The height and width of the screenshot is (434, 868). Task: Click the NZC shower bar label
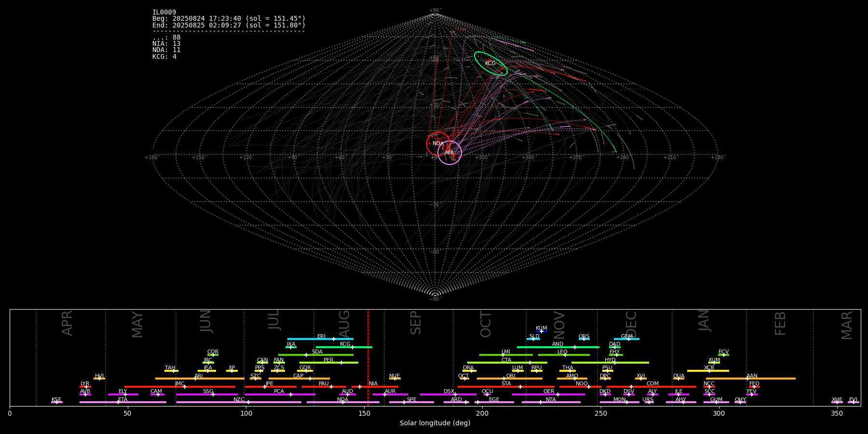click(x=239, y=400)
